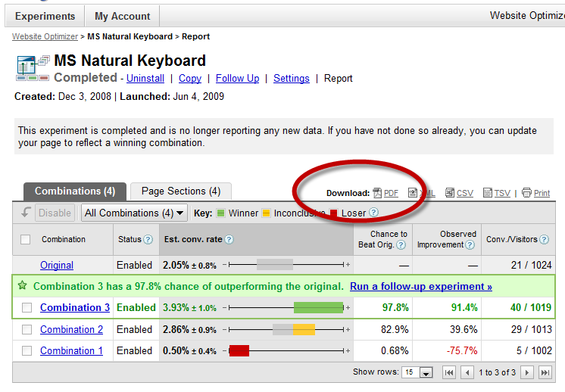
Task: Click the TSV download icon
Action: pyautogui.click(x=488, y=192)
